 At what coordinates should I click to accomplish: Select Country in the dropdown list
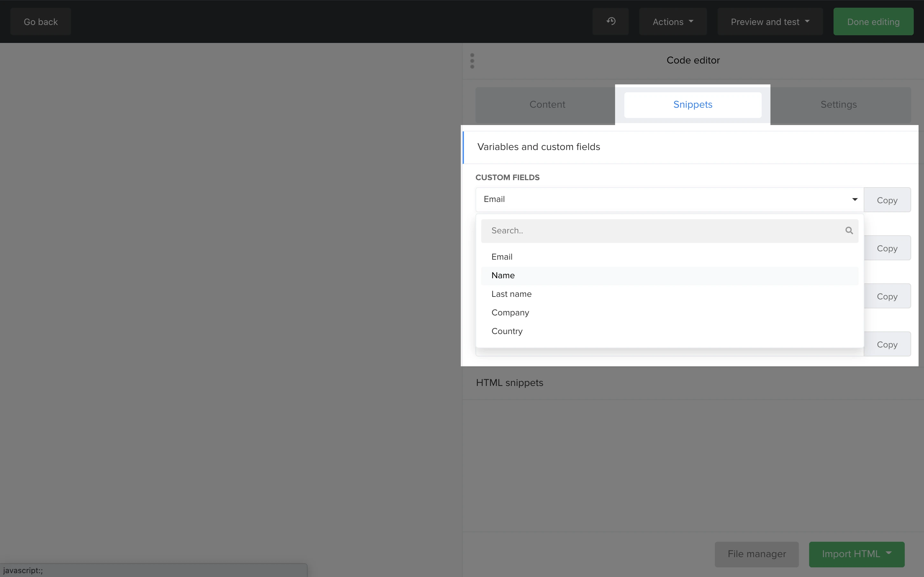click(507, 331)
